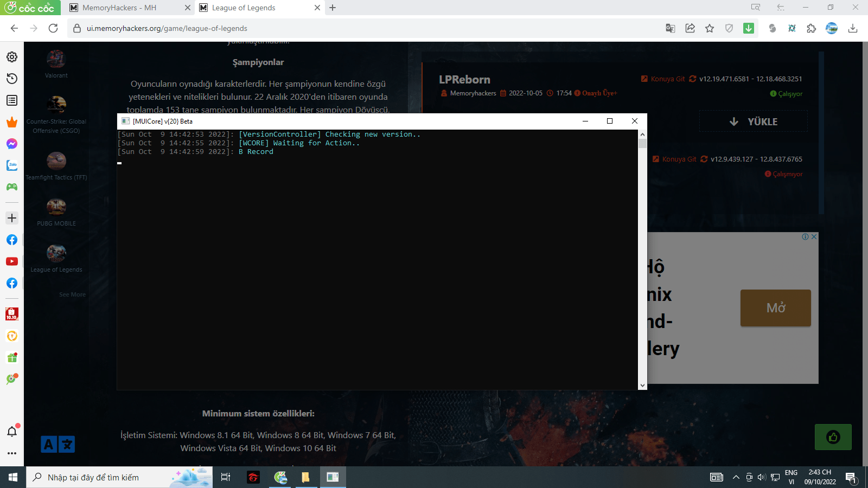This screenshot has height=488, width=868.
Task: Open YouTube from the sidebar
Action: pyautogui.click(x=12, y=261)
